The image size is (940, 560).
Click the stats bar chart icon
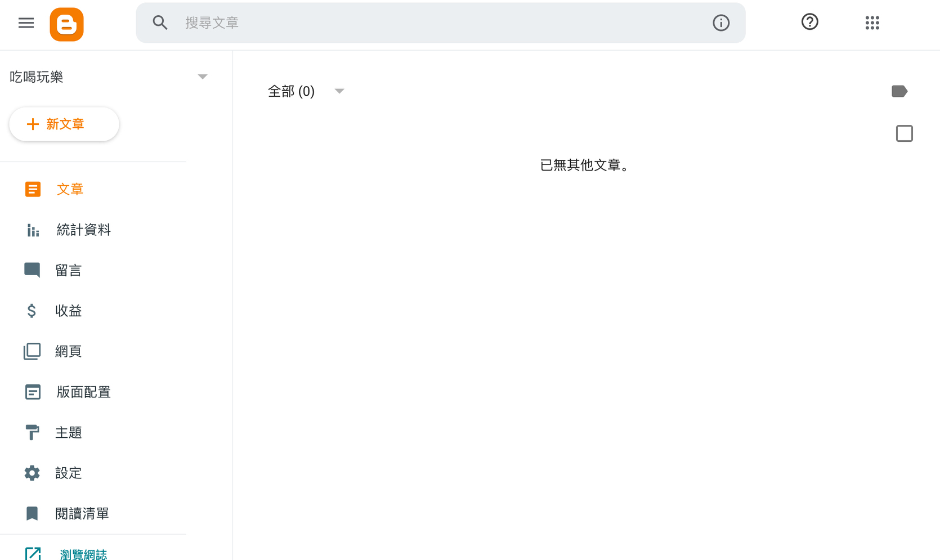point(33,230)
